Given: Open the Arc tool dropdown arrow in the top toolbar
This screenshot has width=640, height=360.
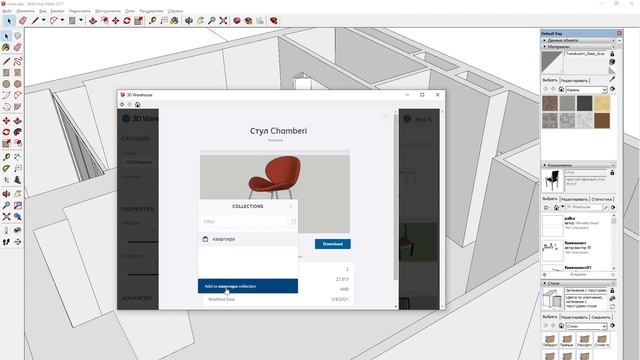Looking at the screenshot, I should coord(62,20).
